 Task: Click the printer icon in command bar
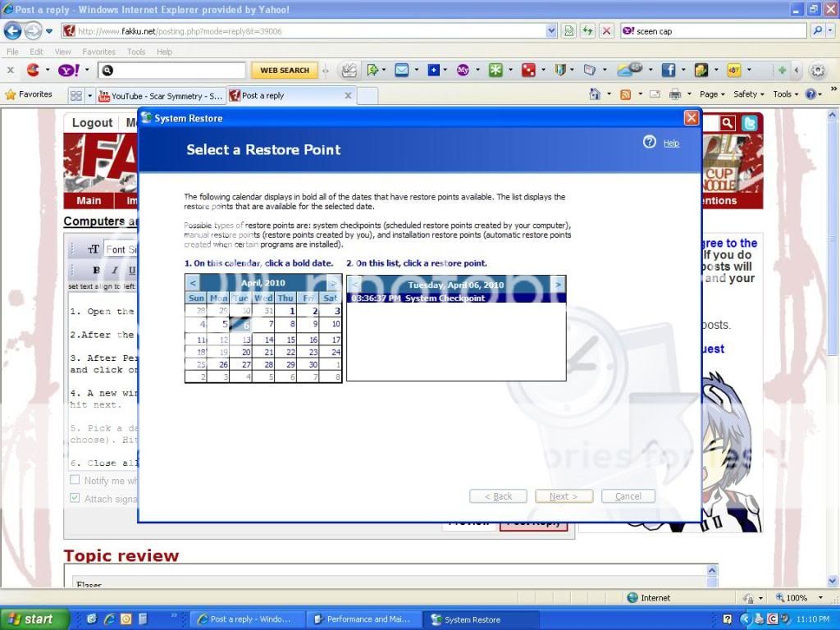tap(674, 94)
